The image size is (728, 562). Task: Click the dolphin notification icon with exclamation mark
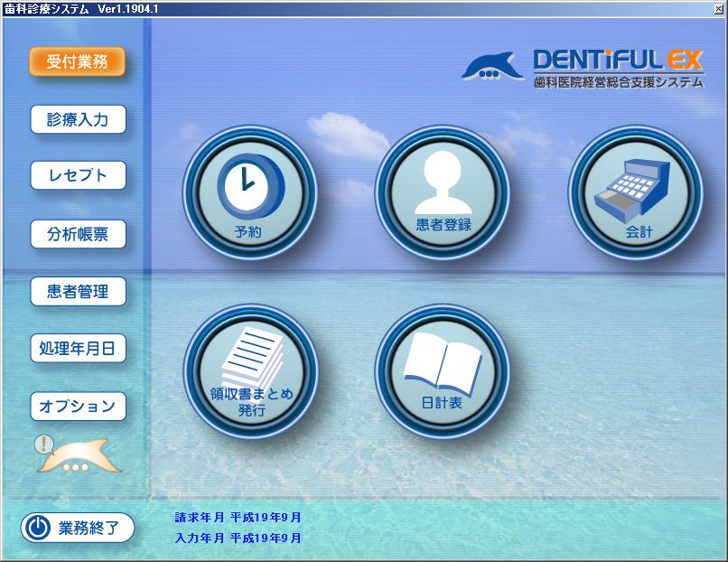pos(76,454)
